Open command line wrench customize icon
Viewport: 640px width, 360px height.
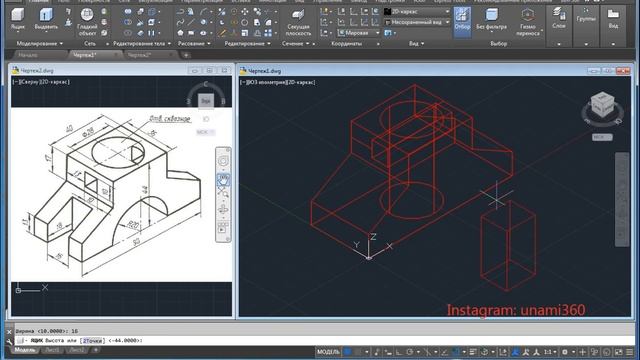pos(9,341)
